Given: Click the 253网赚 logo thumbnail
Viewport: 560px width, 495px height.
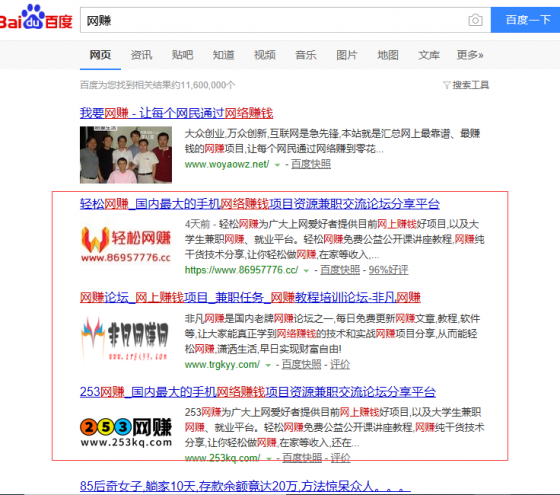Looking at the screenshot, I should tap(126, 432).
